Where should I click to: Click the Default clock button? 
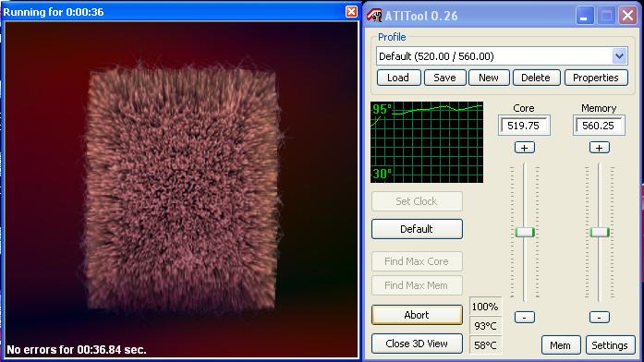coord(417,229)
